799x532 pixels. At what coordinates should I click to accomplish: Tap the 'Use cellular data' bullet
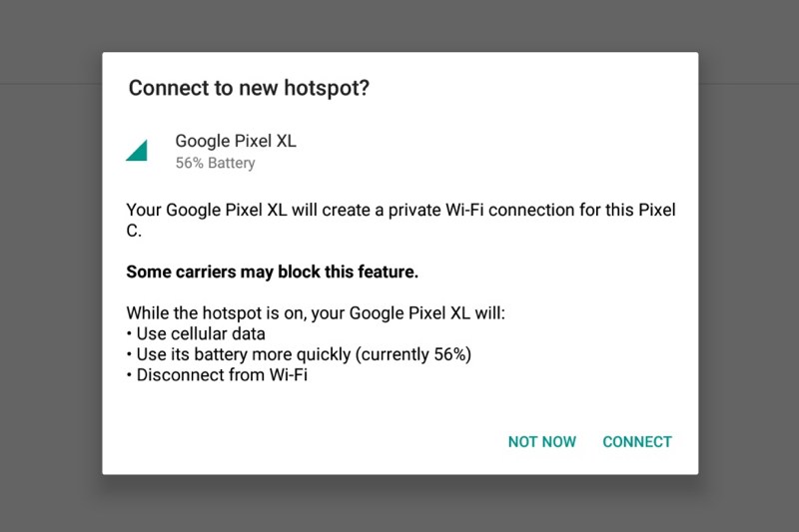[x=196, y=334]
